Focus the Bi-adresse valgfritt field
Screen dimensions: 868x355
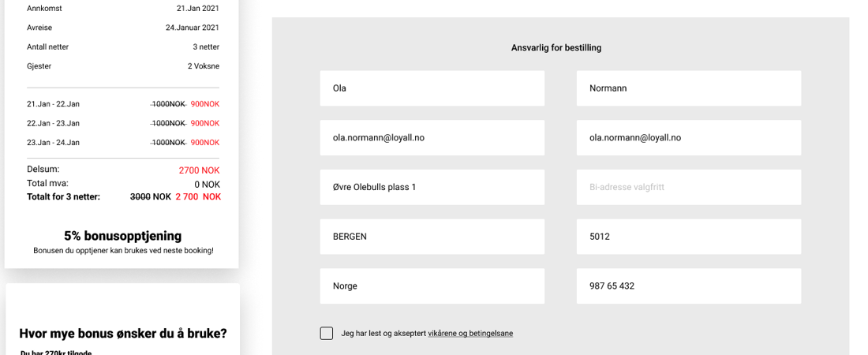click(x=688, y=187)
